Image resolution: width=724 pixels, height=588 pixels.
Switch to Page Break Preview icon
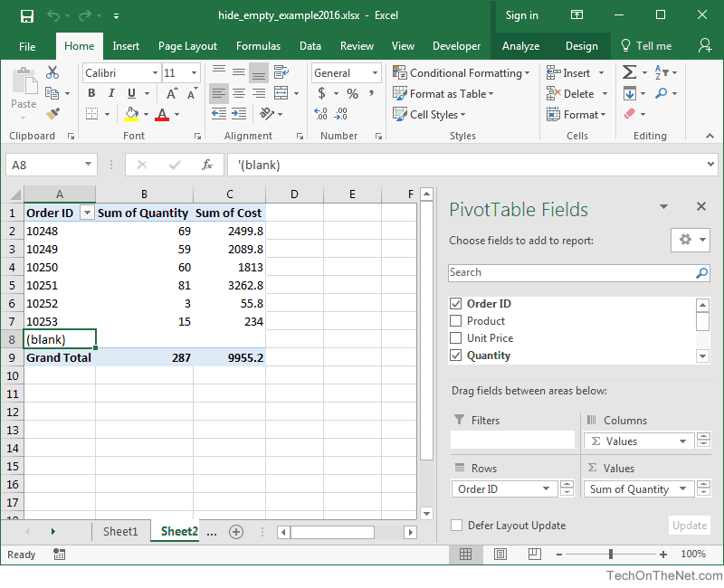click(534, 554)
